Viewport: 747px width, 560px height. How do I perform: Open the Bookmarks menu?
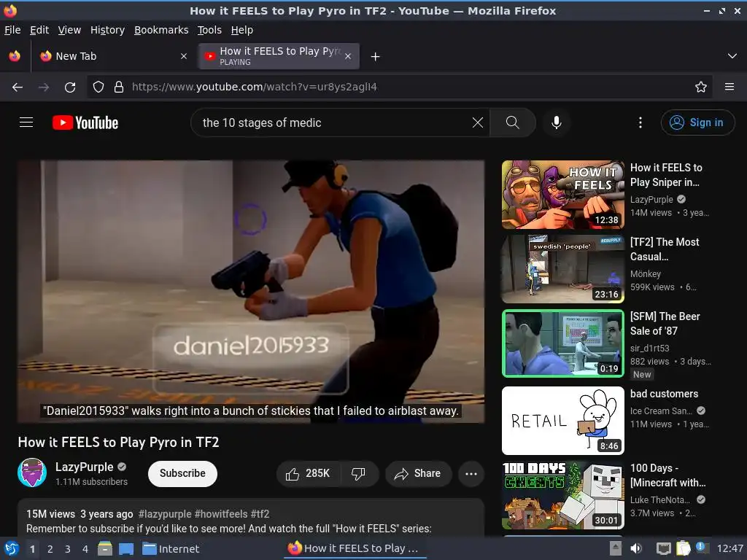[161, 30]
